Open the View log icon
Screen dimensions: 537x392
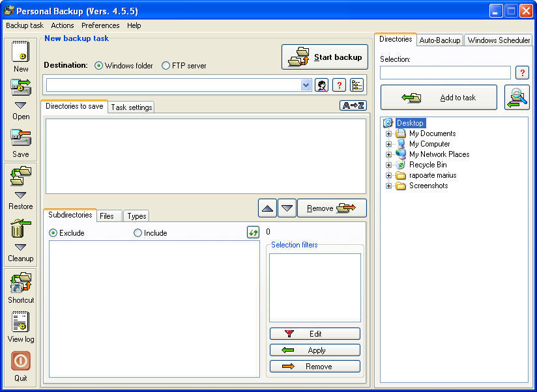21,322
